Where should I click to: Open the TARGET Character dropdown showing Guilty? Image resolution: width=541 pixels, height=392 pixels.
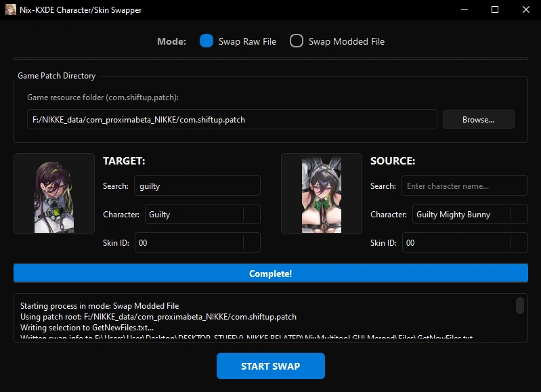[202, 215]
